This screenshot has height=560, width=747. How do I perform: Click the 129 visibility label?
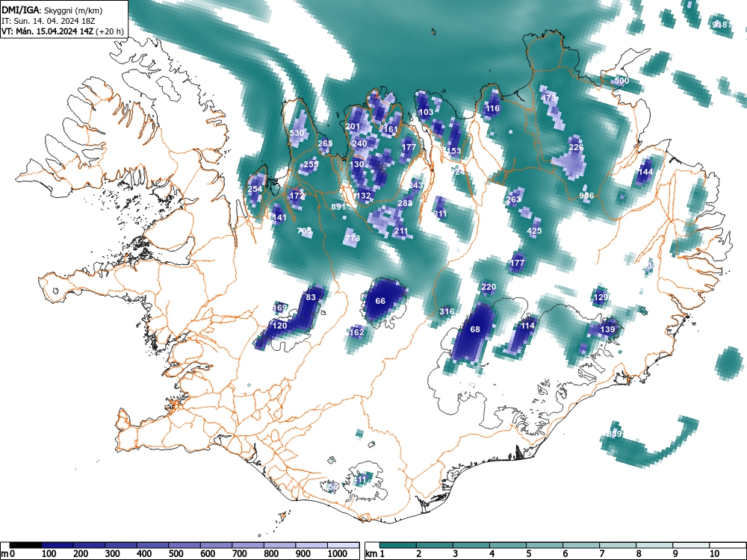[x=601, y=297]
